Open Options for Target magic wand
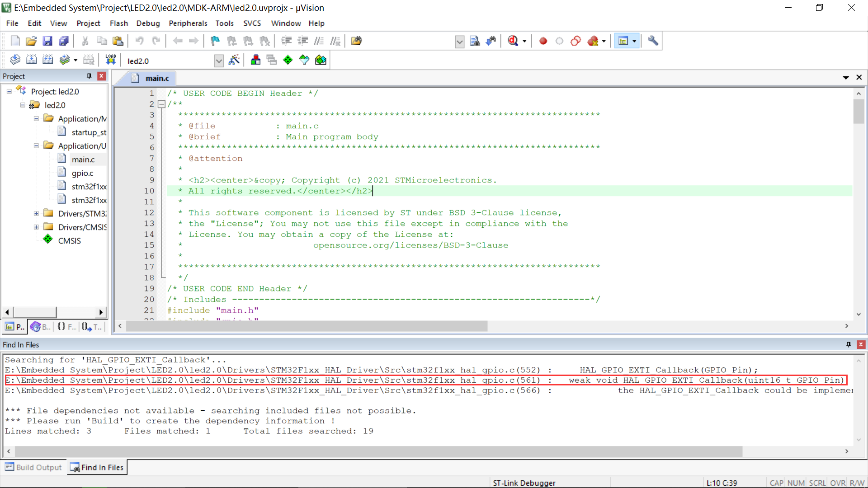Screen dimensions: 868x488 pyautogui.click(x=234, y=60)
